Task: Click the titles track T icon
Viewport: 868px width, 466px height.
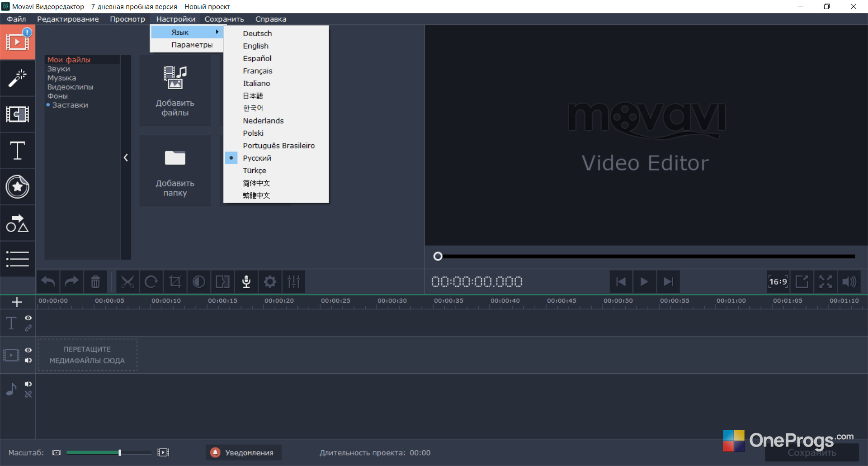Action: coord(11,323)
